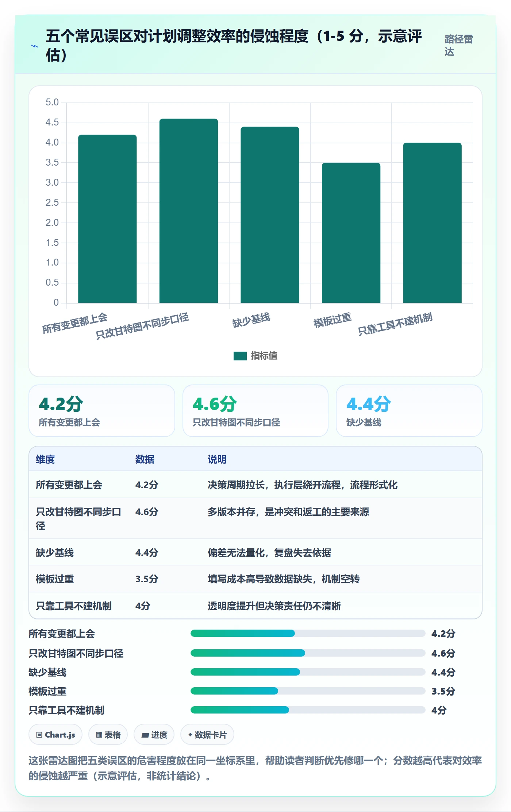Click the 说明 column header
This screenshot has width=511, height=812.
point(217,459)
